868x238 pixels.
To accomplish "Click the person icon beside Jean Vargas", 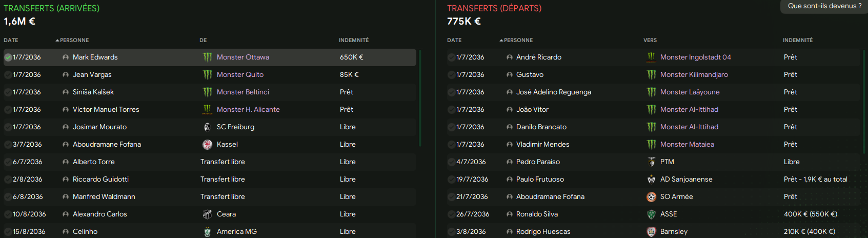I will click(66, 75).
